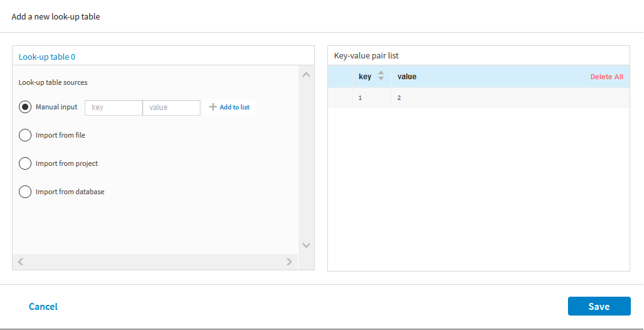Enable the Import from database option
This screenshot has width=644, height=330.
tap(25, 192)
